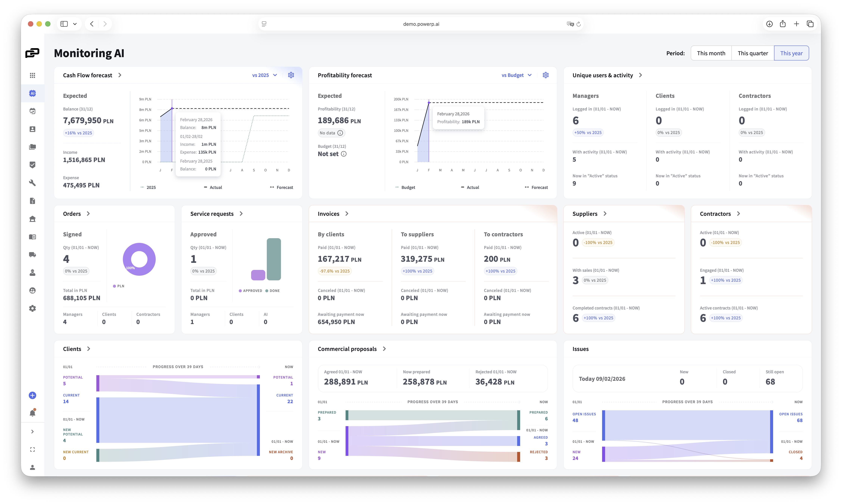Screen dimensions: 842x504
Task: Open the apps grid icon in sidebar
Action: tap(32, 75)
